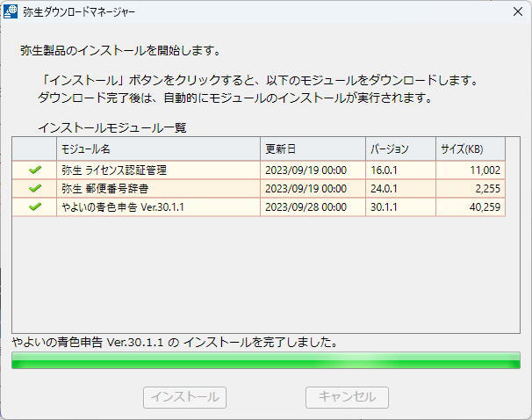Screen dimensions: 532x420
Task: Click the サイズ(KB) column header
Action: click(471, 148)
